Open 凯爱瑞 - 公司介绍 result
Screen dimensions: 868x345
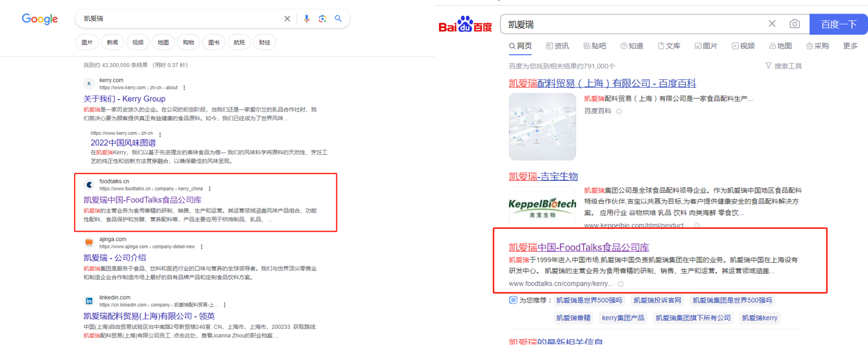pyautogui.click(x=114, y=257)
